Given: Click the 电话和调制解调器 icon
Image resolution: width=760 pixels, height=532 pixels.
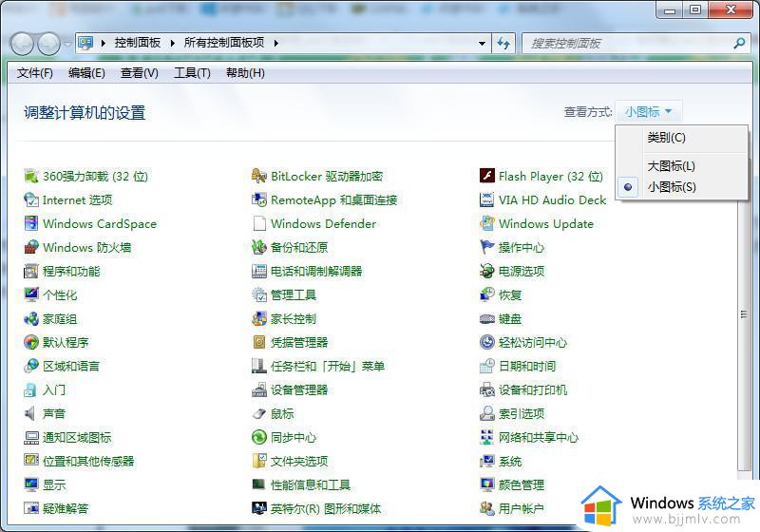Looking at the screenshot, I should point(259,271).
